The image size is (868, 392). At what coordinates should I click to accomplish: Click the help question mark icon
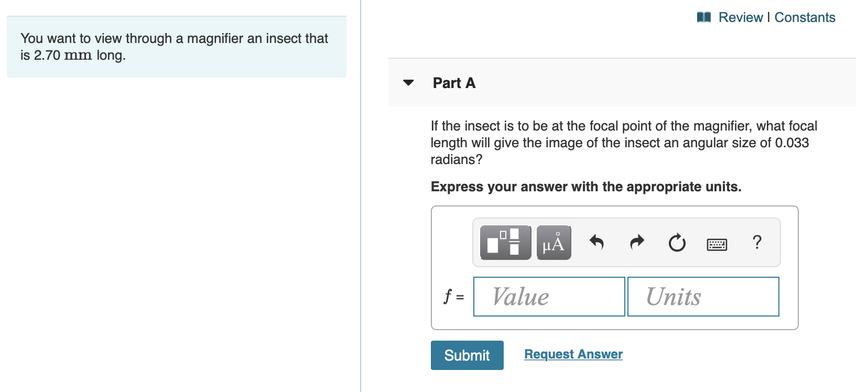[757, 242]
